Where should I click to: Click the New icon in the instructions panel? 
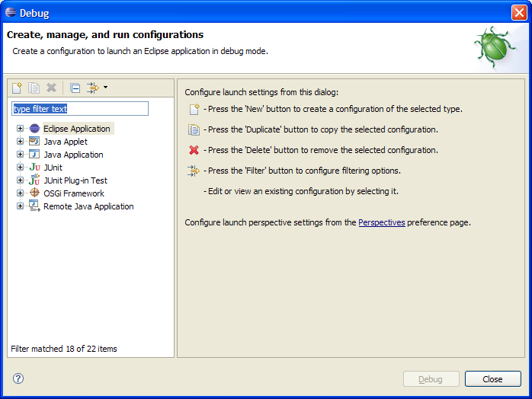coord(194,109)
